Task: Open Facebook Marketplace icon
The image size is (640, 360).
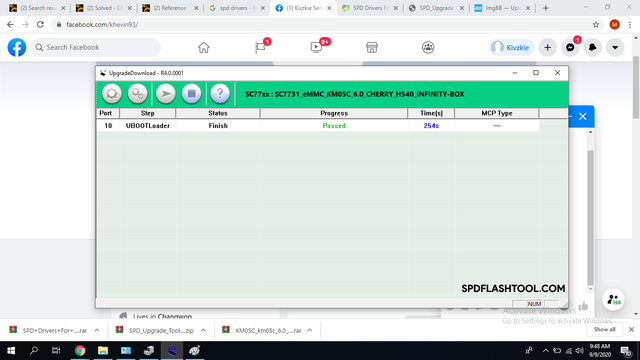Action: 372,47
